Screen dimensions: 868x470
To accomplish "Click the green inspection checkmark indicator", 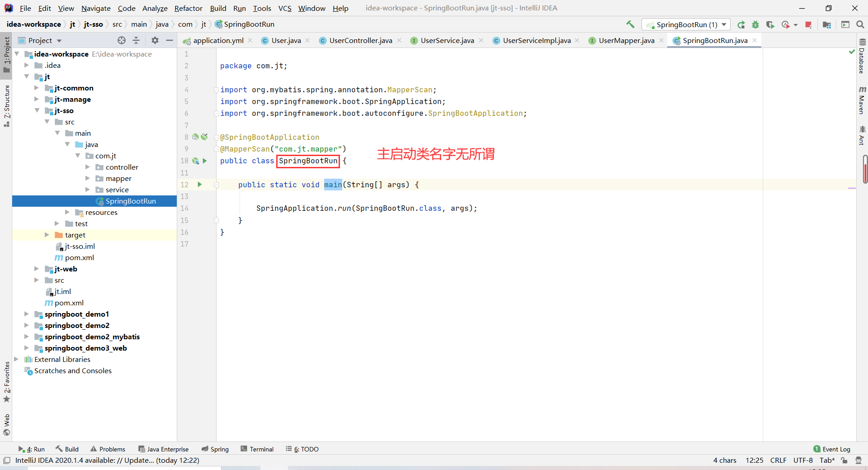I will tap(852, 52).
